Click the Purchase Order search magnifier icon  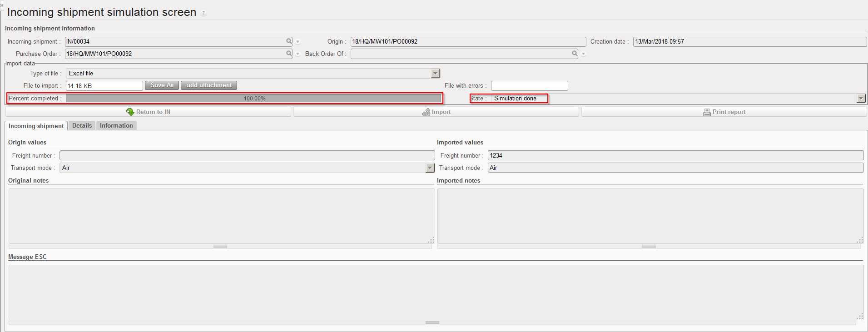coord(289,54)
